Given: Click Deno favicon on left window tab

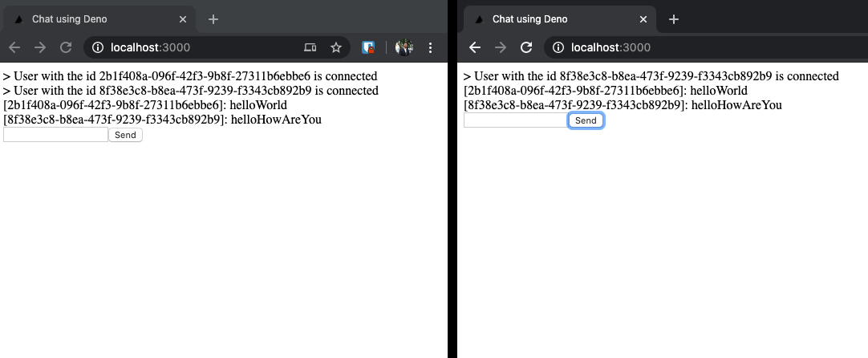Looking at the screenshot, I should (18, 19).
